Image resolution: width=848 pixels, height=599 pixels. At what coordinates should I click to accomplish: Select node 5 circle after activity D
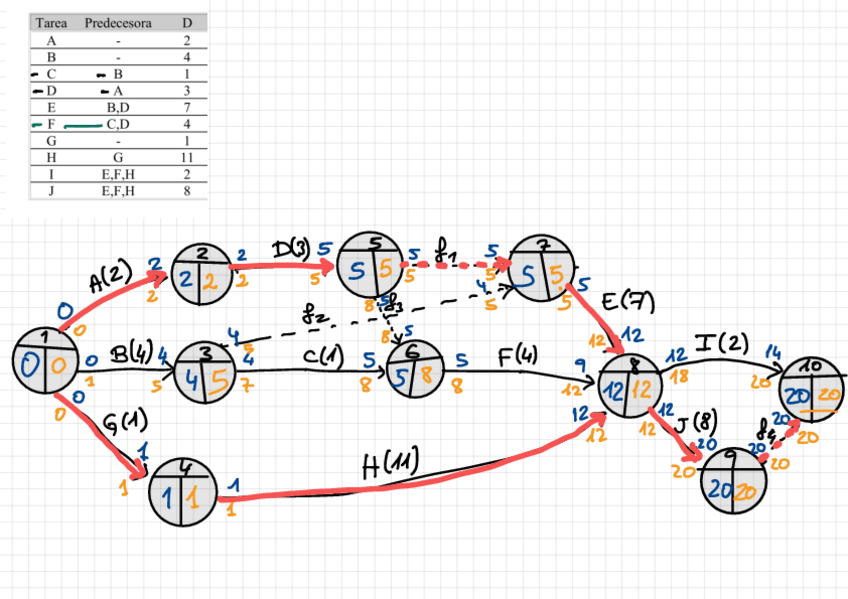370,264
